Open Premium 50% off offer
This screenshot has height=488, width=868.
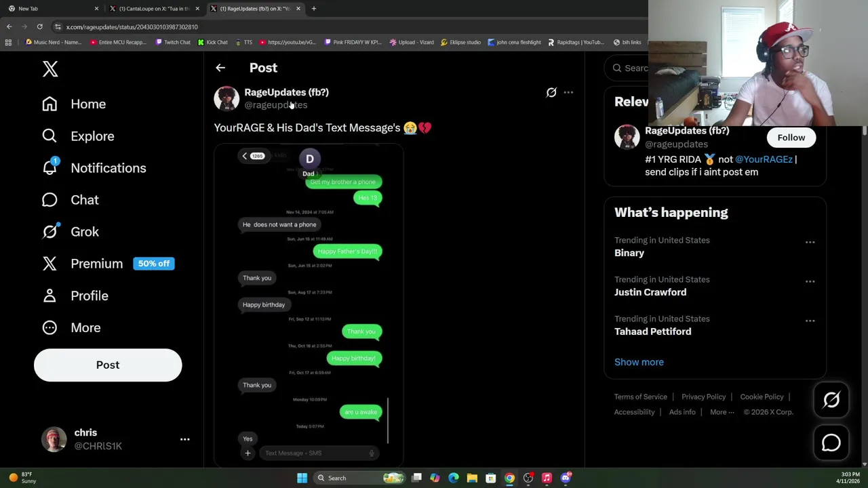coord(108,263)
